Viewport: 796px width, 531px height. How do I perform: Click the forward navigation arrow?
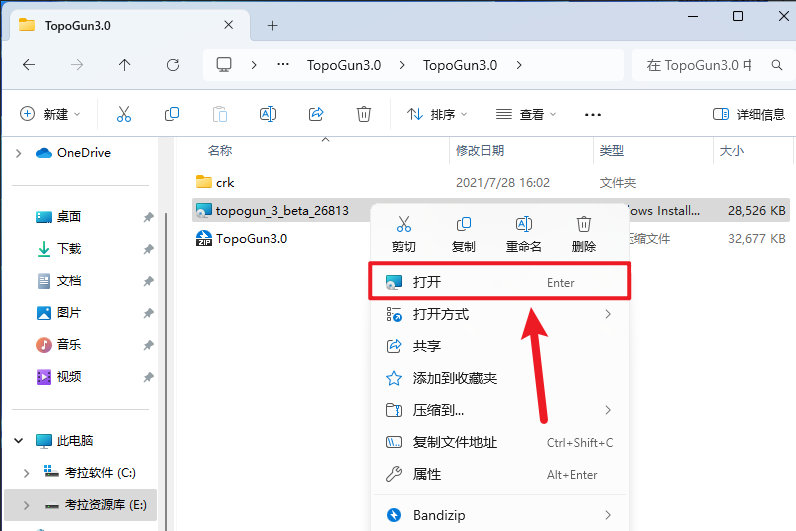click(77, 65)
